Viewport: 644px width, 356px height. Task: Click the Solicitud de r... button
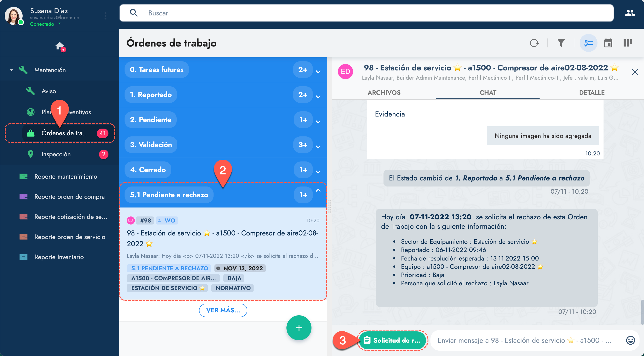(392, 340)
